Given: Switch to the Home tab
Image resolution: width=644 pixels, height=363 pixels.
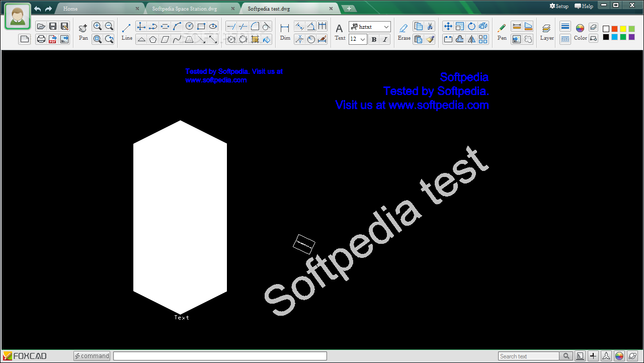Looking at the screenshot, I should 70,9.
